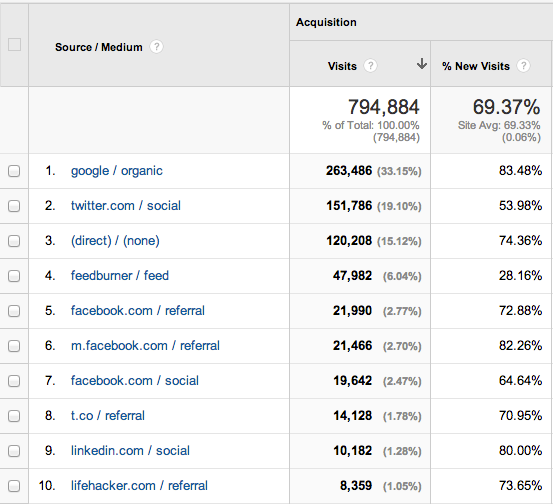Click the Acquisition group header
This screenshot has height=504, width=553.
pyautogui.click(x=326, y=22)
